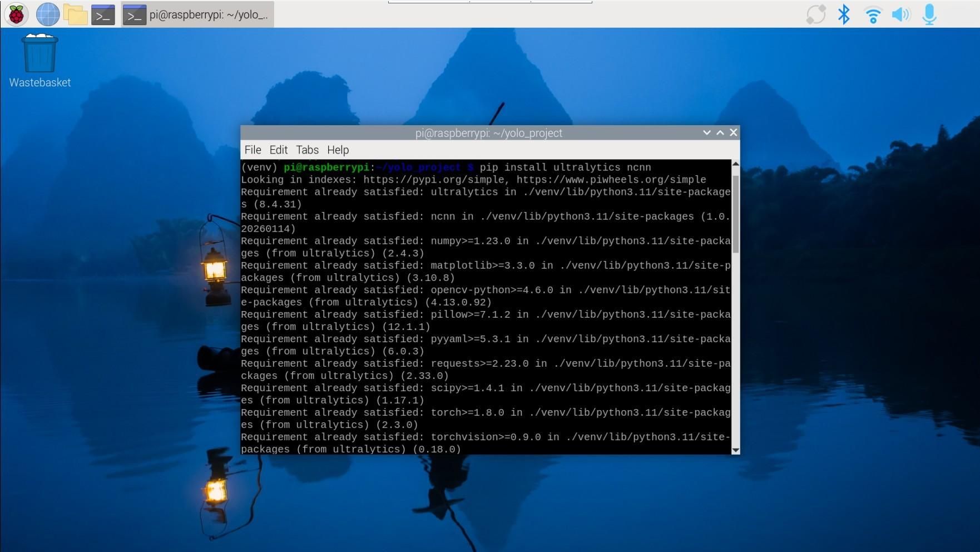Click the https://pypi.org/simple URL
Viewport: 980px width, 552px height.
(x=434, y=180)
